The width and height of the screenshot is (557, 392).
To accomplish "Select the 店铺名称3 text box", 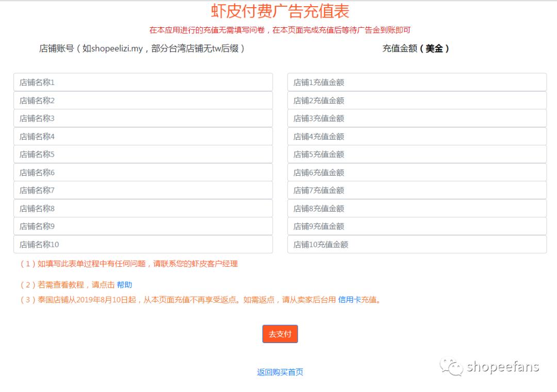I will [x=143, y=118].
